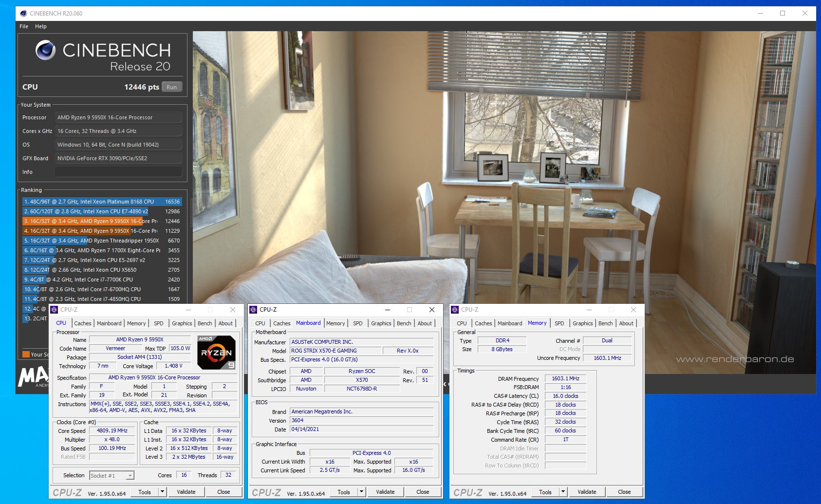821x504 pixels.
Task: Open About tab in left CPU-Z window
Action: pyautogui.click(x=225, y=323)
